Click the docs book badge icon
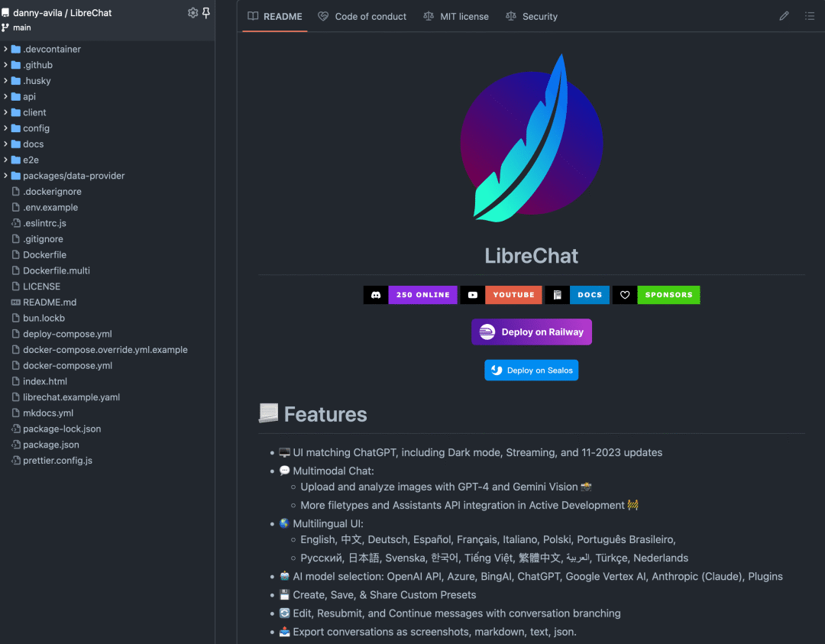The width and height of the screenshot is (825, 644). tap(557, 295)
